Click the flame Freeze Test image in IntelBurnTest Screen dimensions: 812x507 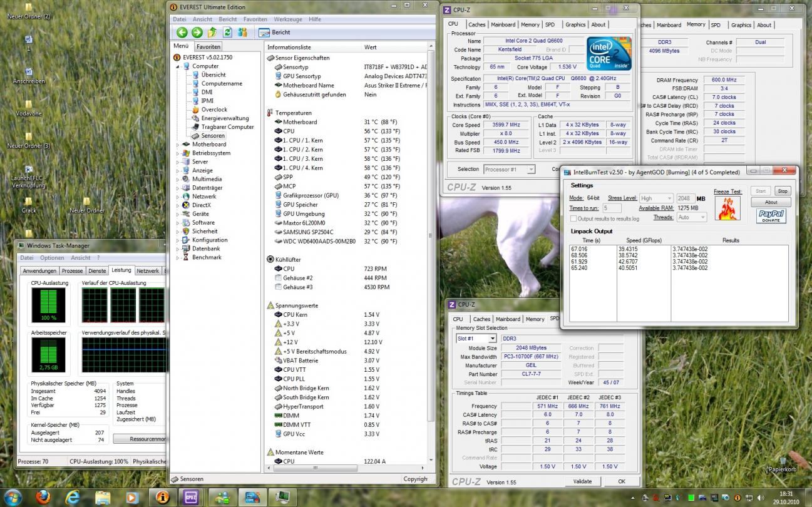click(727, 208)
